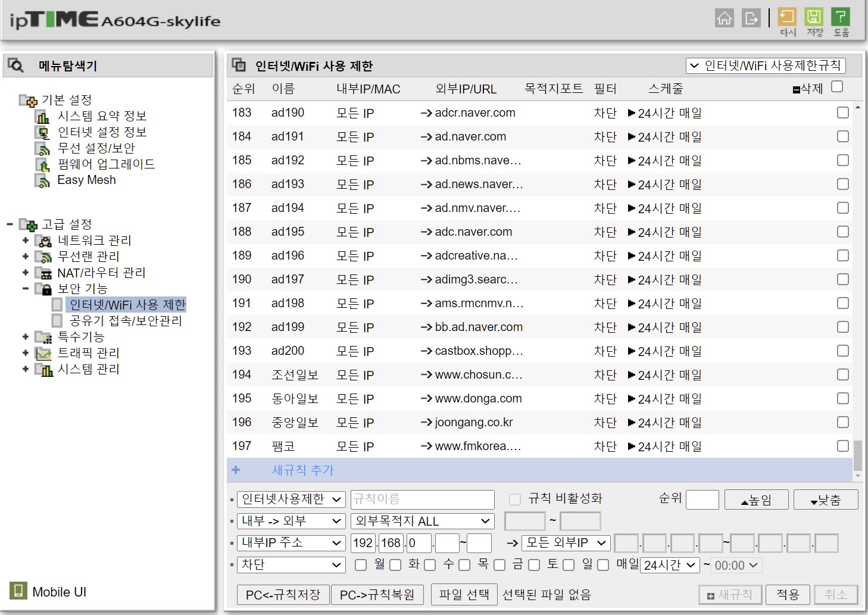This screenshot has width=868, height=615.
Task: Open the 모든 외부IP dropdown
Action: [566, 543]
